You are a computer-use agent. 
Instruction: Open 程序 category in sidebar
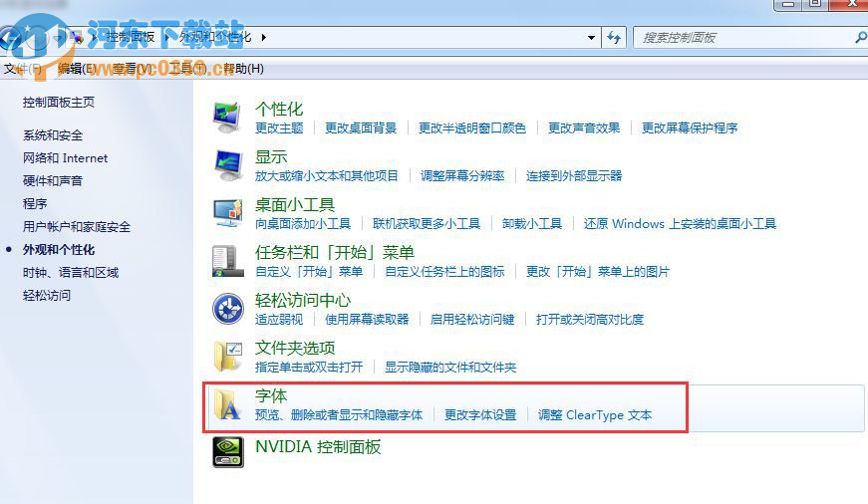(35, 203)
